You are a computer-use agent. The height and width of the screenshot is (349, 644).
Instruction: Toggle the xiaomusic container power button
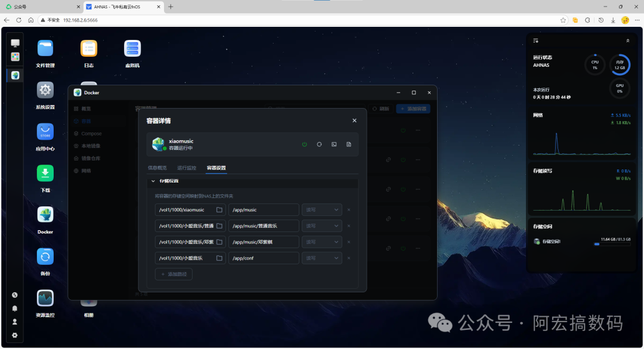click(304, 144)
